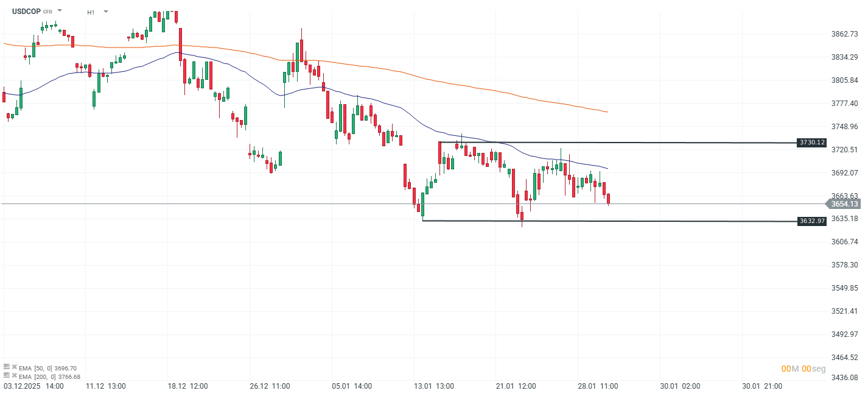Viewport: 868px width, 396px height.
Task: Click the 3862.73 price axis label
Action: [845, 34]
